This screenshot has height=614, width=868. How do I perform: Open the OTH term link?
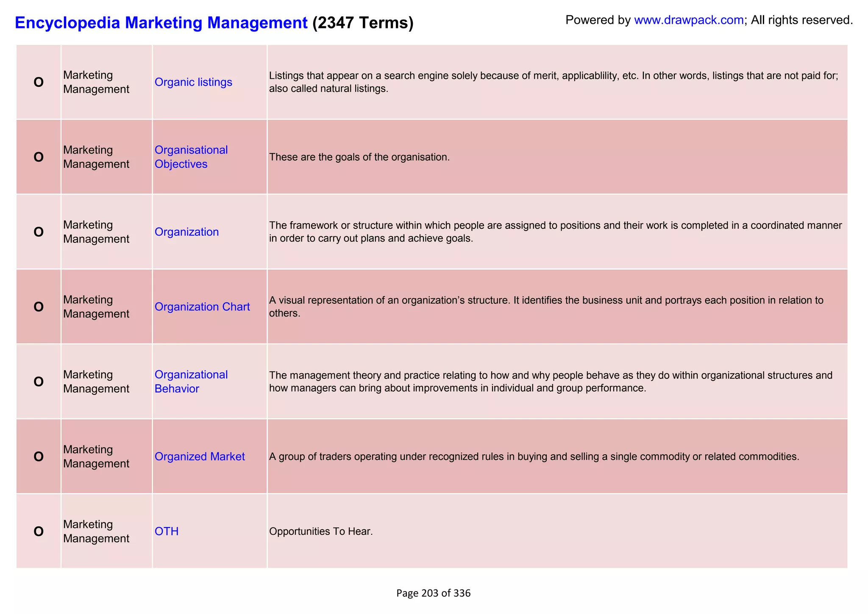167,531
